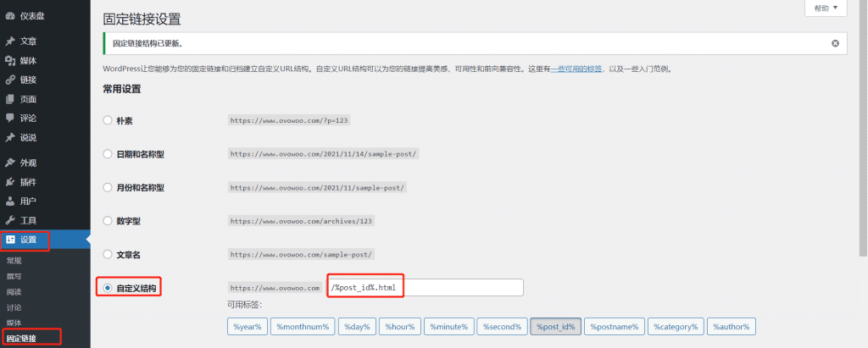Open media via the 媒体 icon
868x348 pixels.
click(9, 61)
